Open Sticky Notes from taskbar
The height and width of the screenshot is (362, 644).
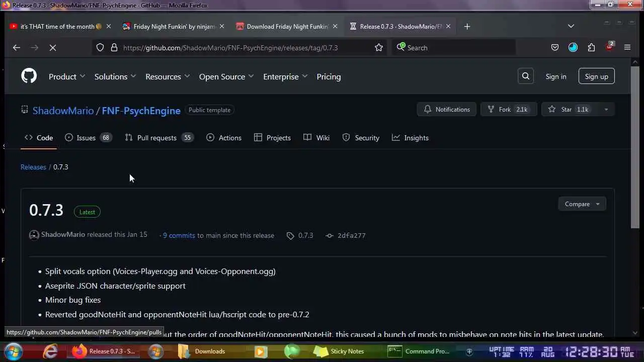338,351
